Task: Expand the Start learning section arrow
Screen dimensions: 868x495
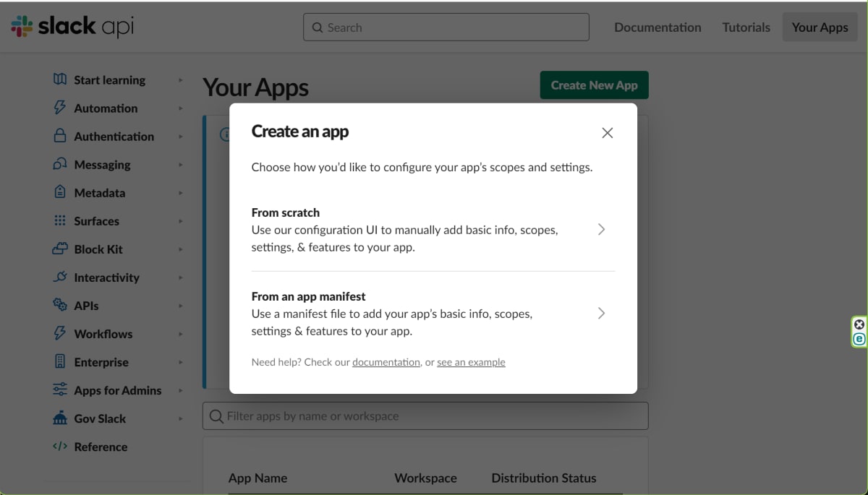Action: click(x=180, y=80)
